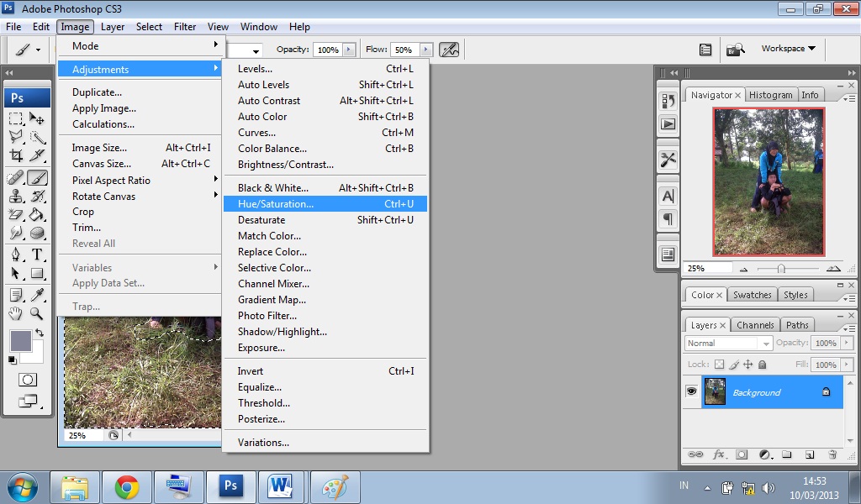The height and width of the screenshot is (504, 861).
Task: Open layer Fill arrow in Layers panel
Action: 846,365
